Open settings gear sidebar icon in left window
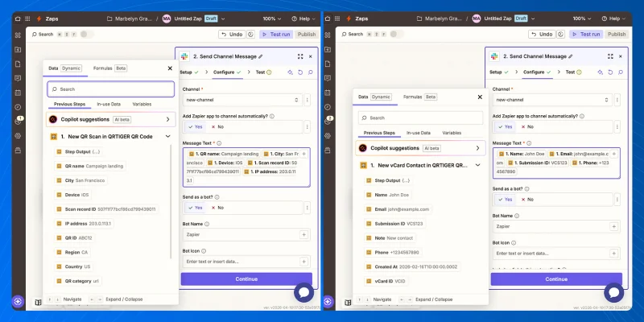This screenshot has height=322, width=644. point(18,136)
